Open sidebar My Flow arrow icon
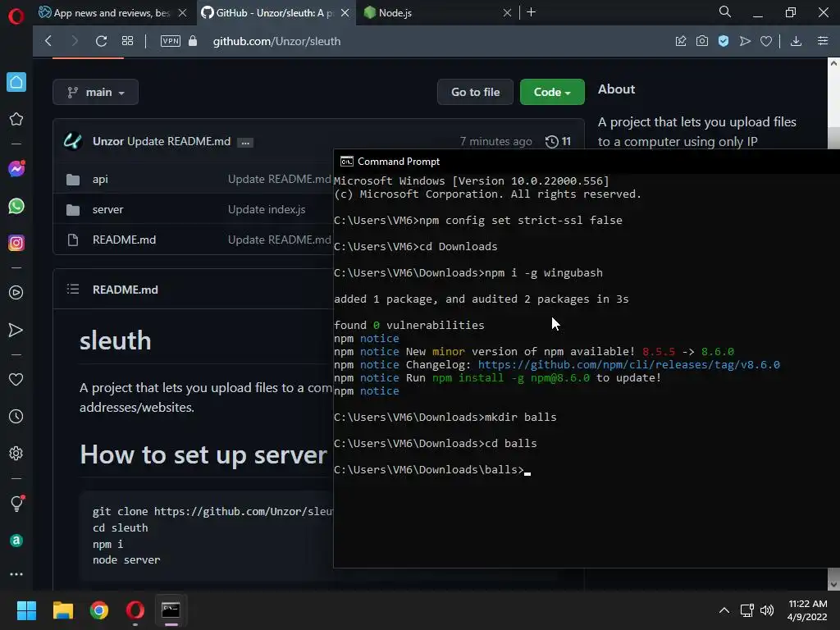The width and height of the screenshot is (840, 630). tap(16, 330)
